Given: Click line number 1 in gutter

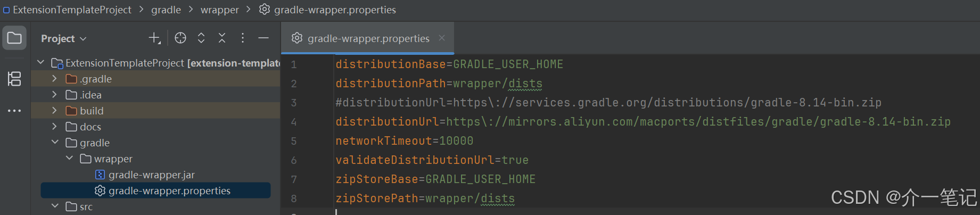Looking at the screenshot, I should coord(293,64).
